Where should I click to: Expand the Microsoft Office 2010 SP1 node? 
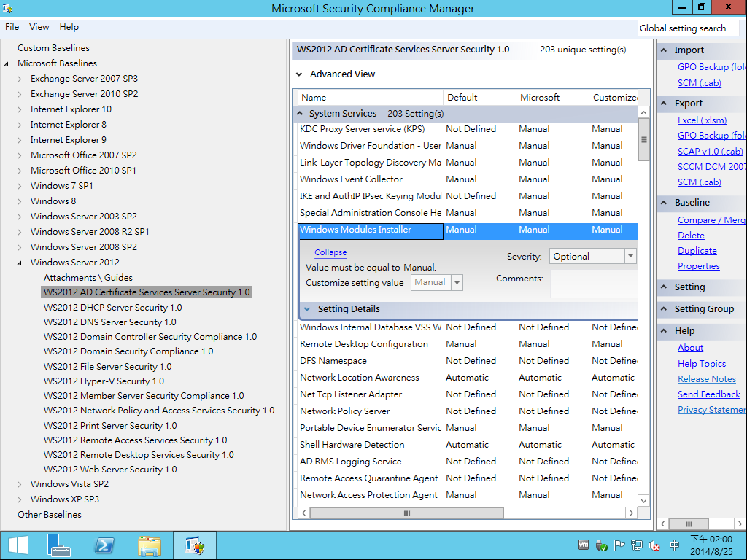(19, 171)
